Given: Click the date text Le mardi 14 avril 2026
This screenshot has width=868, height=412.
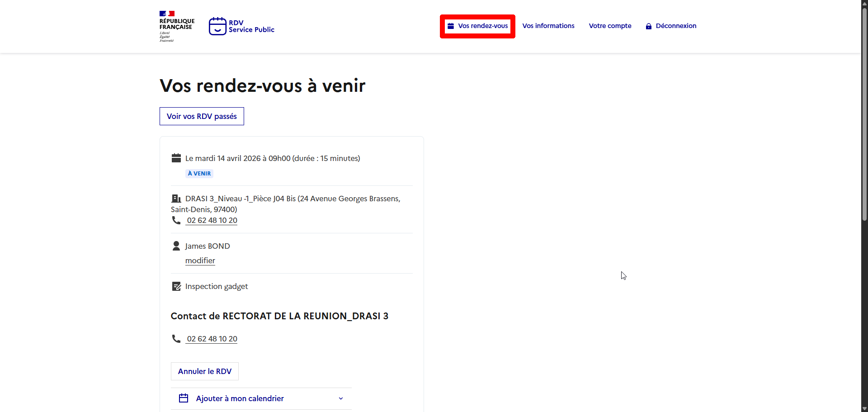Looking at the screenshot, I should click(x=223, y=158).
